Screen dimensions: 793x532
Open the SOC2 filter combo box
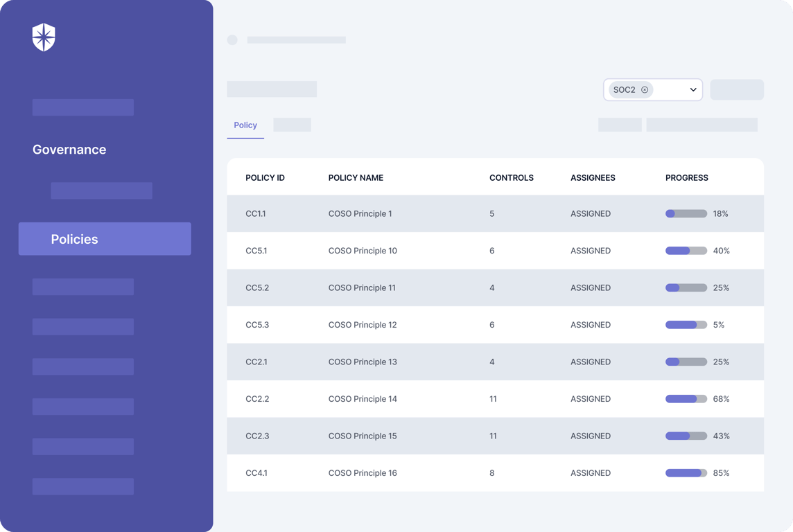[x=653, y=90]
